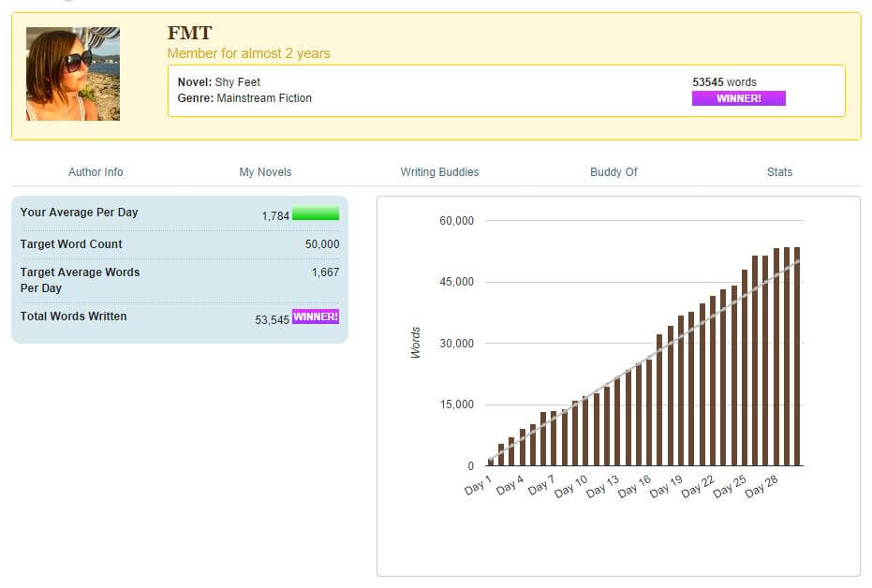The height and width of the screenshot is (588, 872).
Task: Click the Words y-axis title
Action: click(x=416, y=343)
